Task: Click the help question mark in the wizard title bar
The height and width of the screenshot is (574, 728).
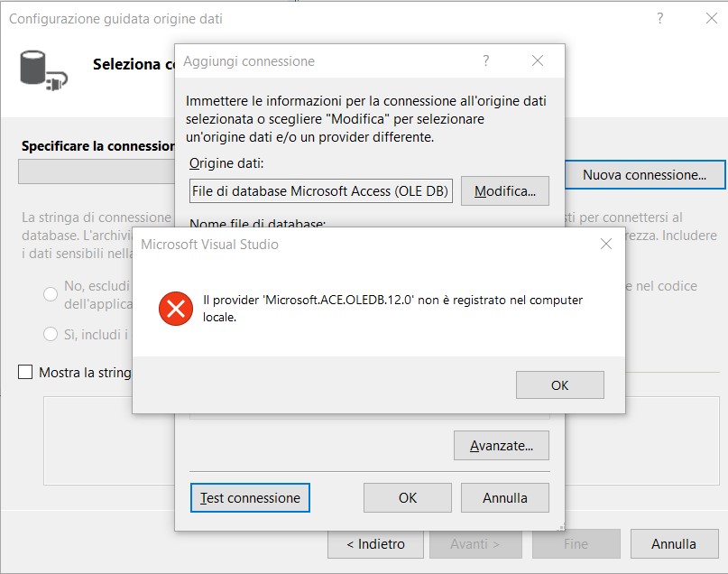Action: (x=660, y=18)
